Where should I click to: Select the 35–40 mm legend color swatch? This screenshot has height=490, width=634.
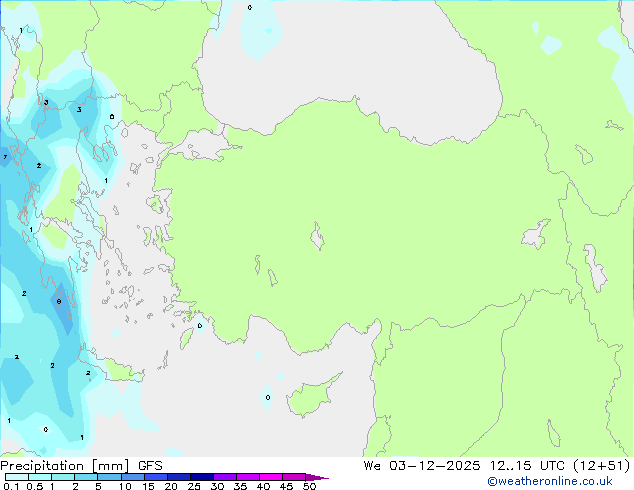tap(247, 477)
